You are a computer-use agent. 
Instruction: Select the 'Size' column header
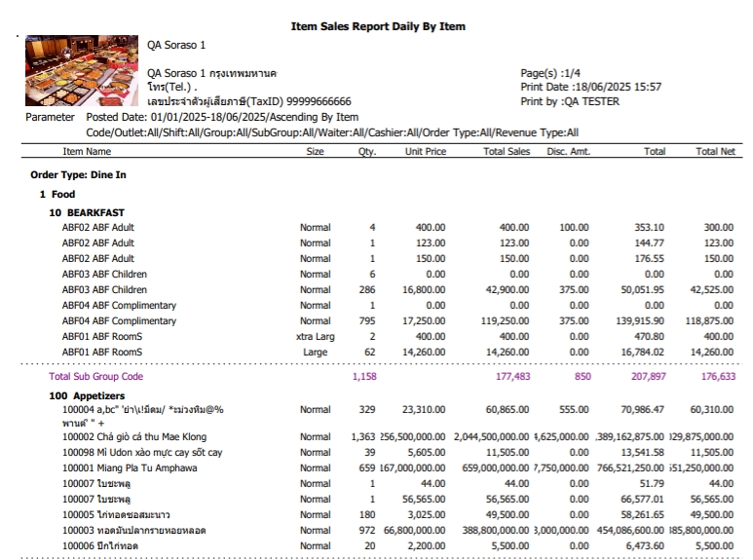click(x=315, y=152)
